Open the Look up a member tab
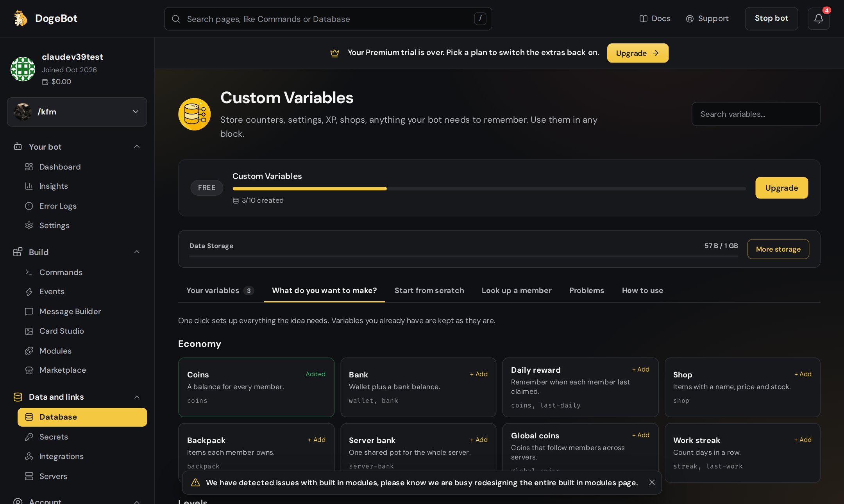The height and width of the screenshot is (504, 844). click(516, 290)
